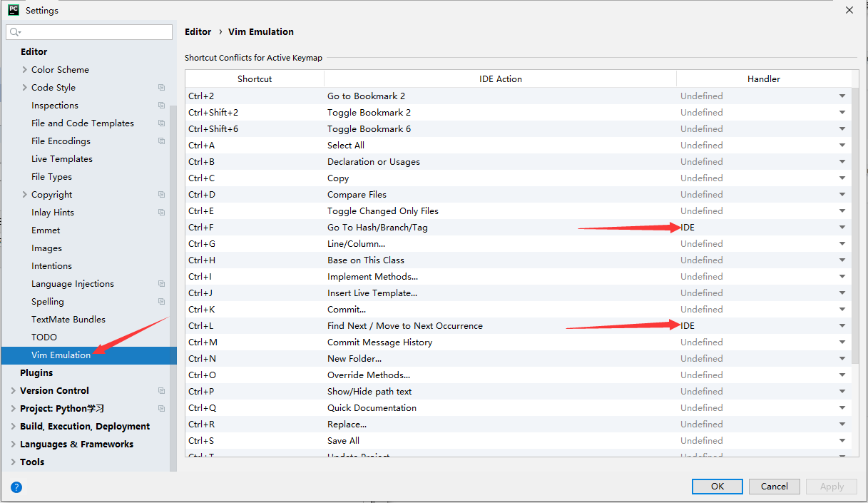The image size is (868, 503).
Task: Click the Apply button
Action: pos(832,487)
